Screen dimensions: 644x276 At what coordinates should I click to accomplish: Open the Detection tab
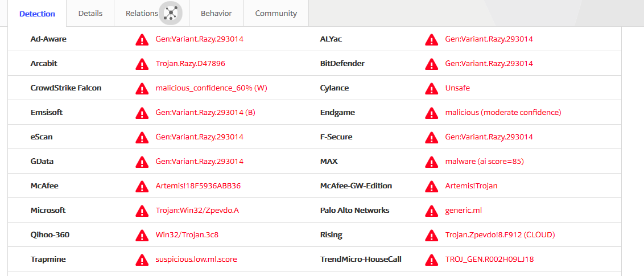coord(37,14)
